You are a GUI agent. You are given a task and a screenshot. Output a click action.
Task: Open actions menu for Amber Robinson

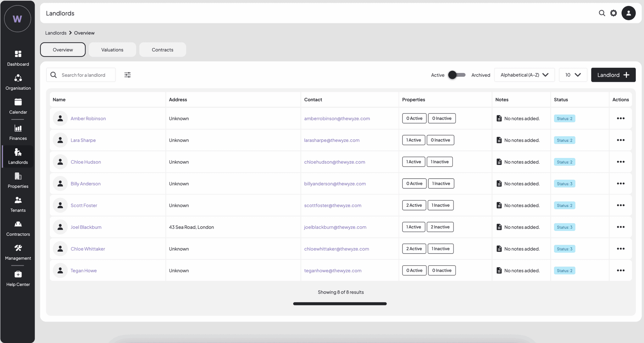click(x=620, y=118)
